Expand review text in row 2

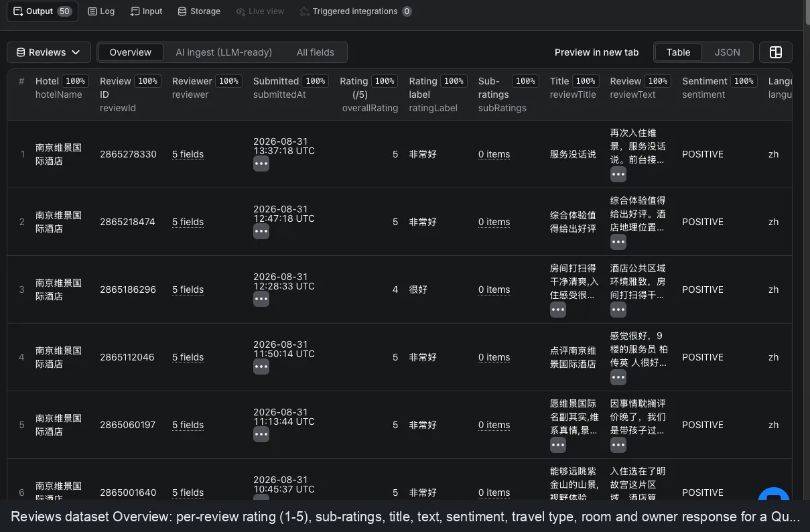click(618, 242)
